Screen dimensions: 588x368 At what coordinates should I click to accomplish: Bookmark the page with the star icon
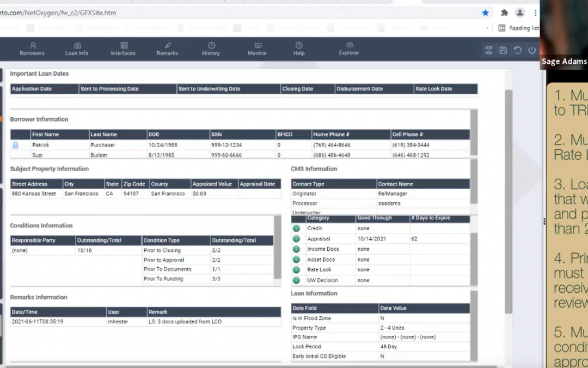[485, 13]
